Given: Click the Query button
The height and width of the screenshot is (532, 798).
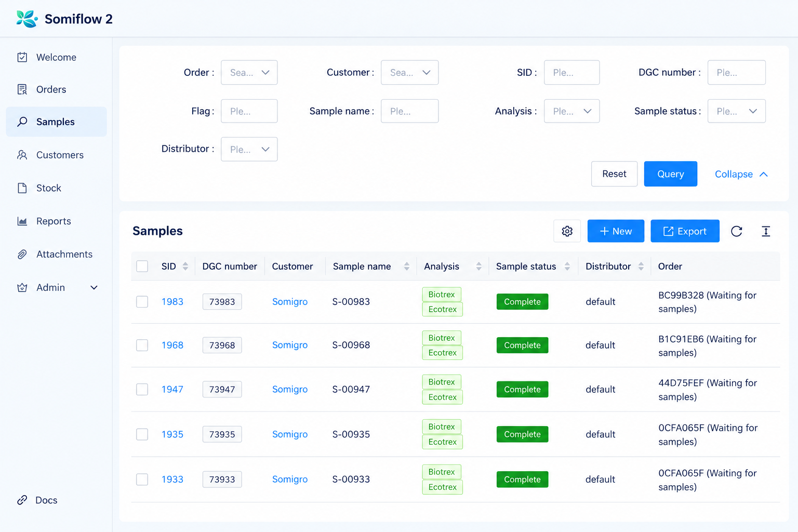Looking at the screenshot, I should (670, 174).
